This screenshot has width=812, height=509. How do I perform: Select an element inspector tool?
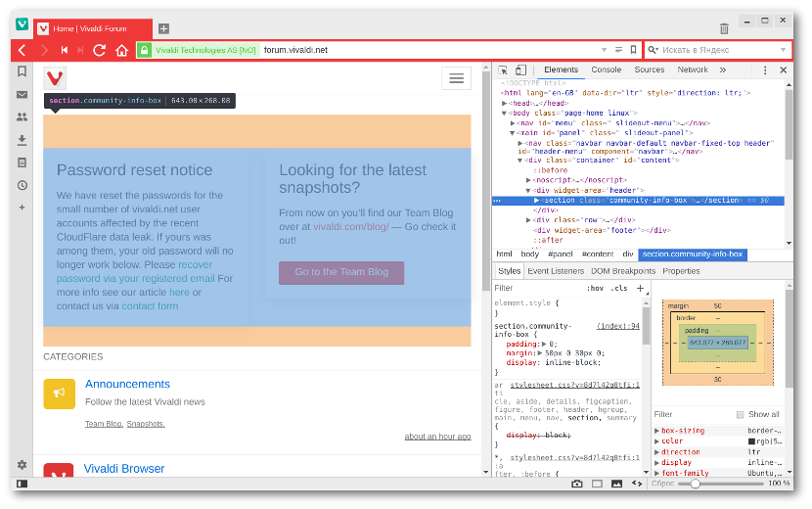coord(503,69)
